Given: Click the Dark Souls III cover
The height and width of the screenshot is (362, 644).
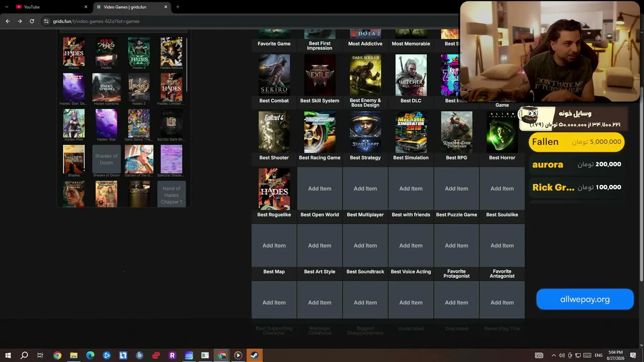Looking at the screenshot, I should click(365, 75).
